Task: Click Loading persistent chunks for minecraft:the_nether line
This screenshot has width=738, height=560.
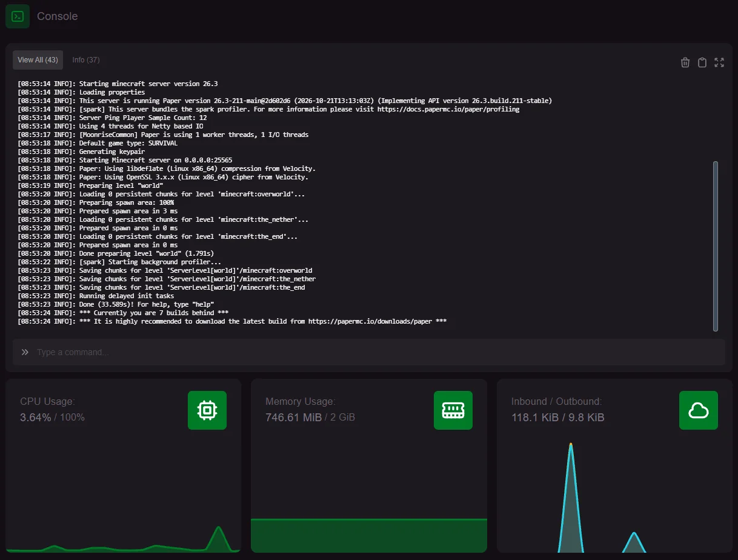Action: 163,219
